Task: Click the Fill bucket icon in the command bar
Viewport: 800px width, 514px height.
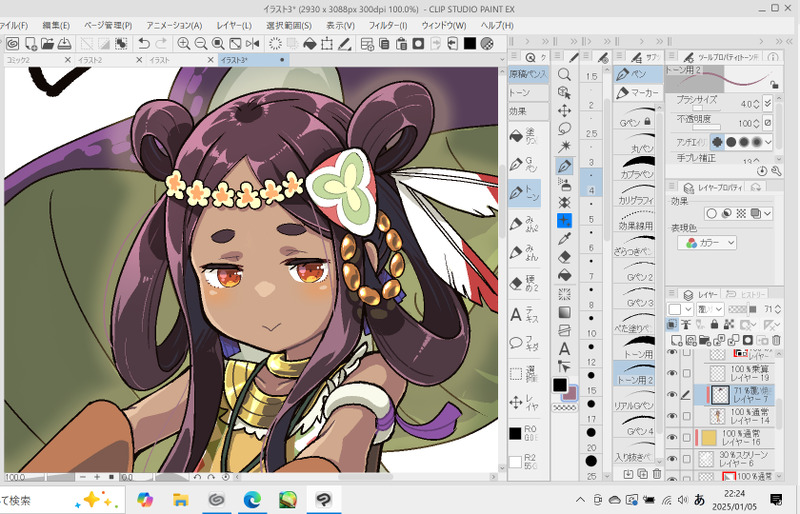Action: [310, 44]
